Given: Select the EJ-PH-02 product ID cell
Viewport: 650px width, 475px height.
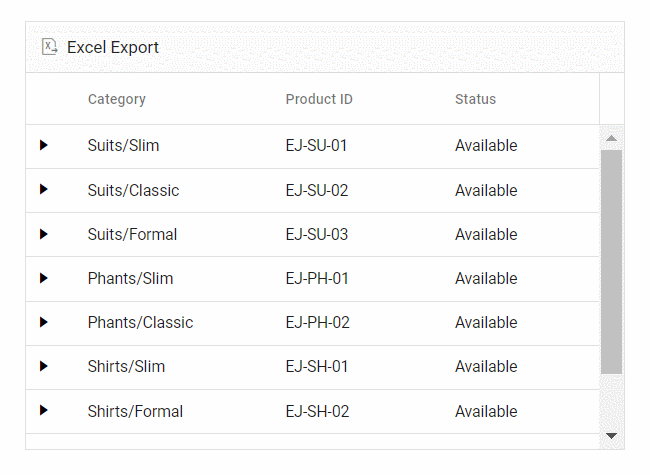Looking at the screenshot, I should coord(317,322).
